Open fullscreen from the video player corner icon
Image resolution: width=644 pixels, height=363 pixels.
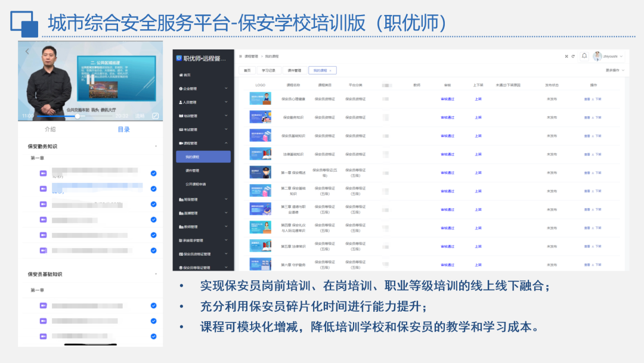point(155,116)
